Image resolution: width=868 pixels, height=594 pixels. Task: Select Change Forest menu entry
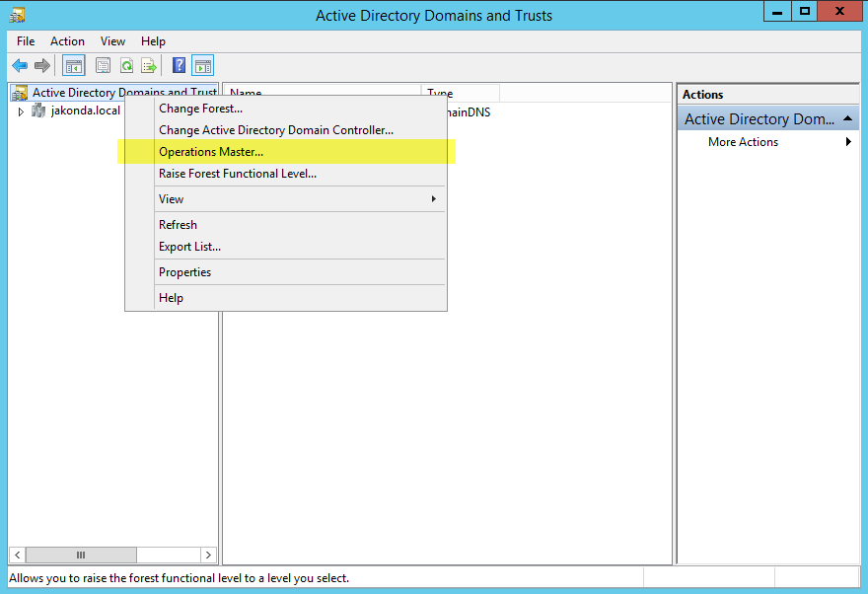point(200,109)
